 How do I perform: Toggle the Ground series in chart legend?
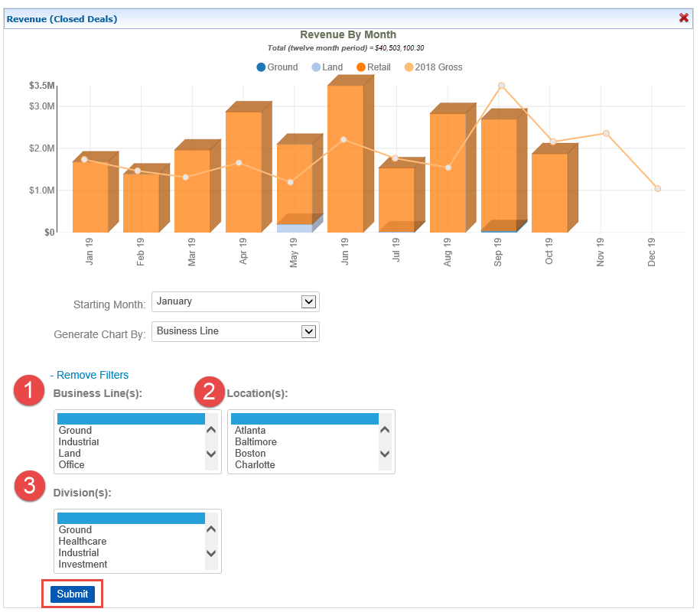[x=277, y=67]
